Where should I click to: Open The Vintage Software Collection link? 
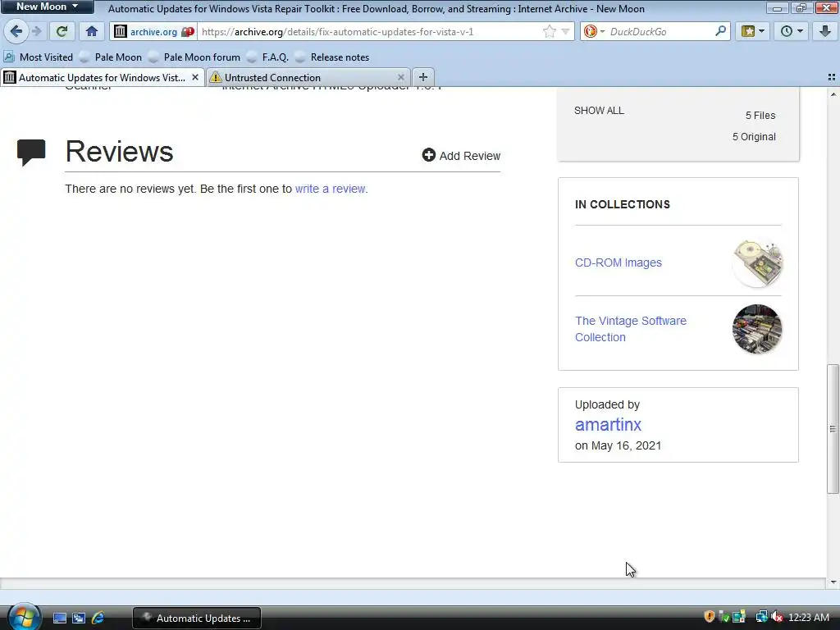click(631, 329)
